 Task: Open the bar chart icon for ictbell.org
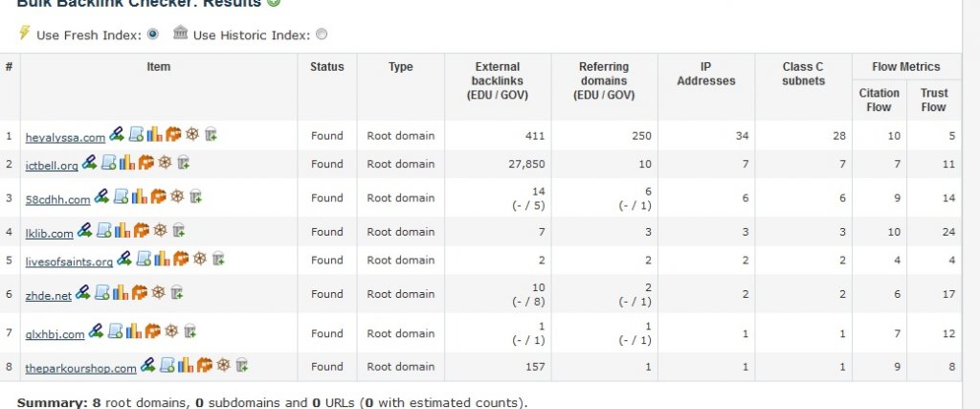(127, 163)
